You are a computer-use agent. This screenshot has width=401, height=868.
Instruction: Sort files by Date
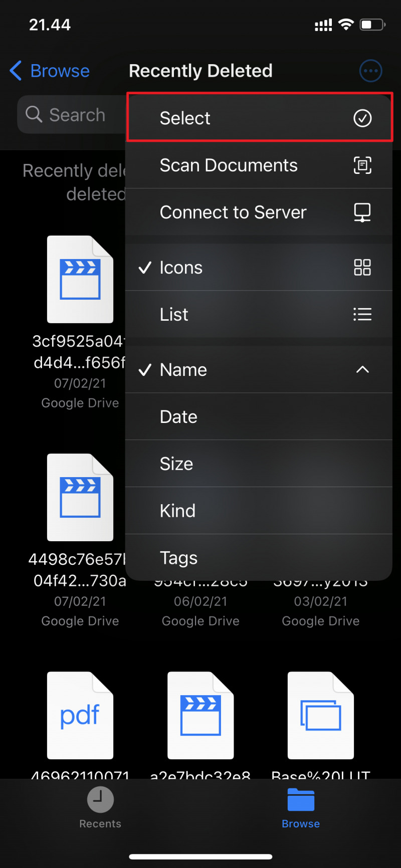(178, 417)
